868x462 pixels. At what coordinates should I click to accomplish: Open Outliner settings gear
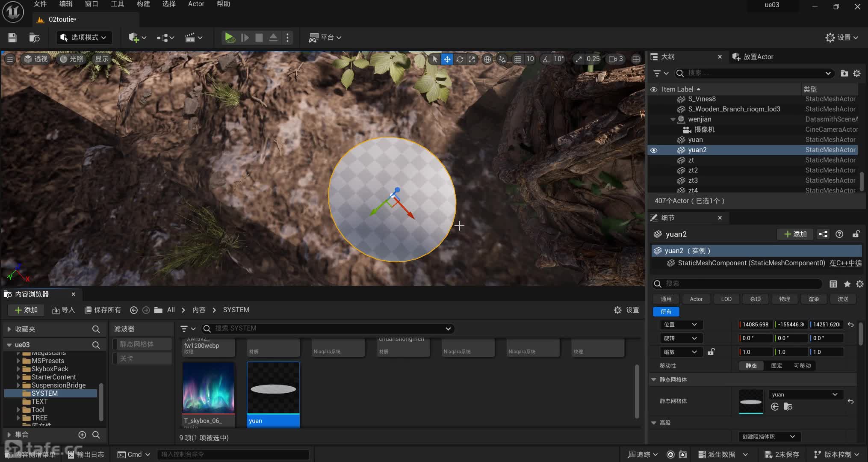(857, 73)
